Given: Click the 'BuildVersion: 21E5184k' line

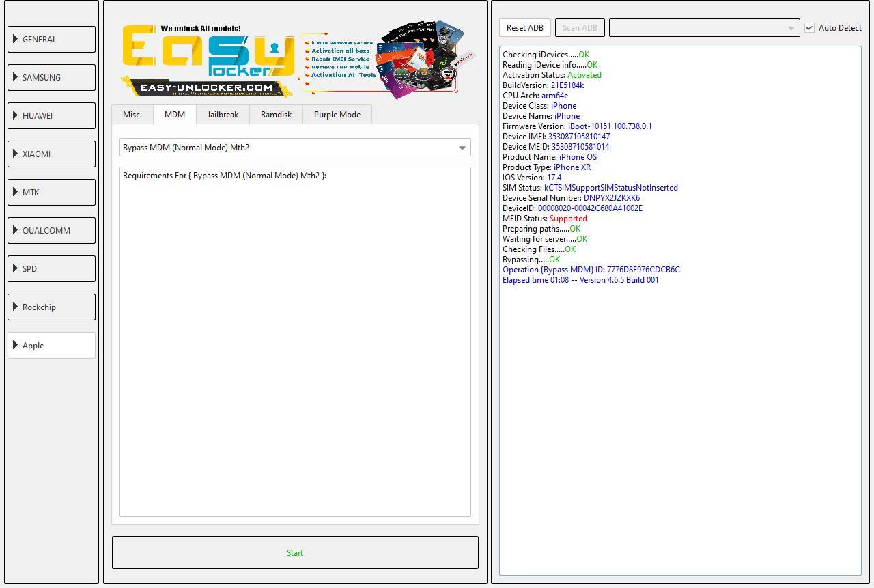Looking at the screenshot, I should (543, 85).
